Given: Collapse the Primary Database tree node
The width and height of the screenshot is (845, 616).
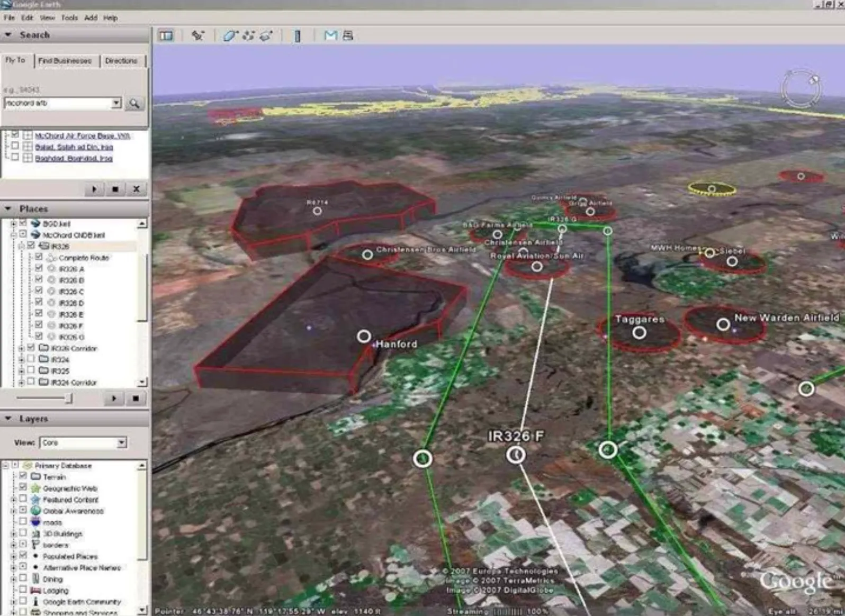Looking at the screenshot, I should pos(6,466).
